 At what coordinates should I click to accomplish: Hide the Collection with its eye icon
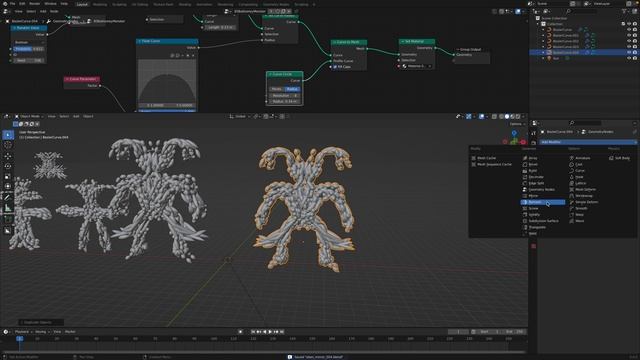[x=629, y=24]
